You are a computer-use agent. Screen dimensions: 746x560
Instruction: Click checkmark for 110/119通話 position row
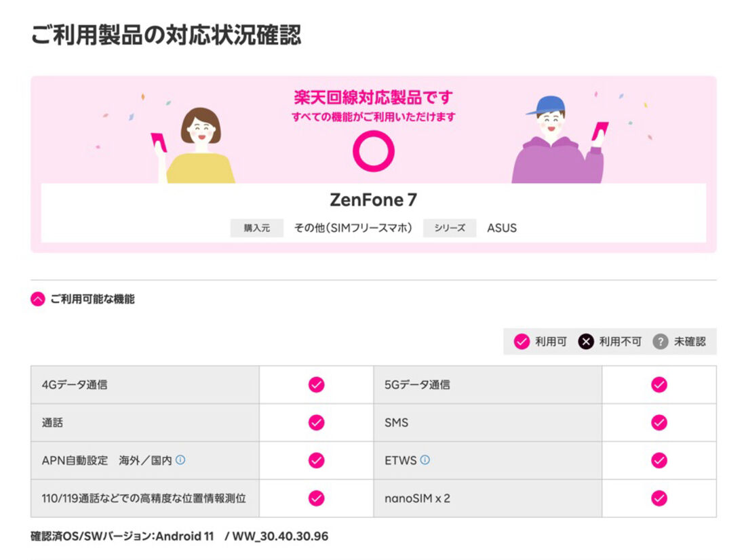tap(317, 498)
